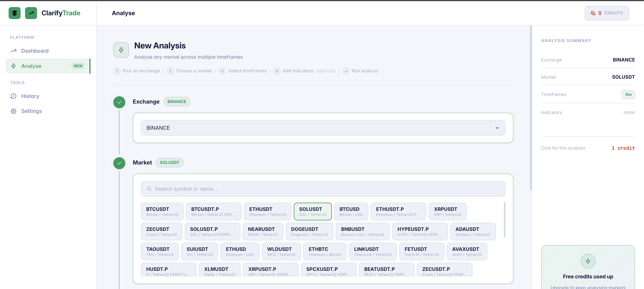
Task: Click the green trending chart logo icon
Action: pyautogui.click(x=31, y=13)
